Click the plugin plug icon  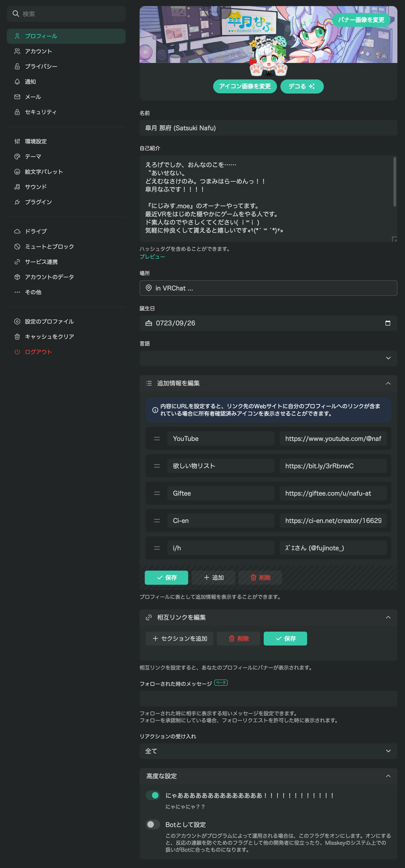coord(17,202)
